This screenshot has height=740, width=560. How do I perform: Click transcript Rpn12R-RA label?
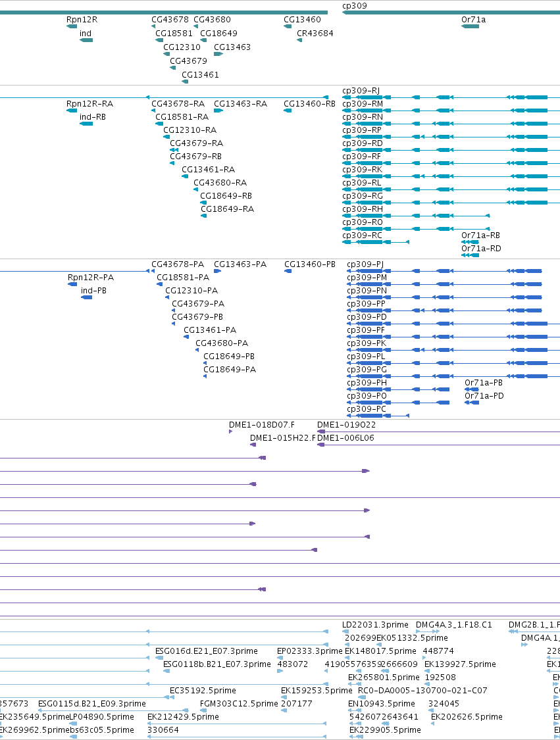89,104
